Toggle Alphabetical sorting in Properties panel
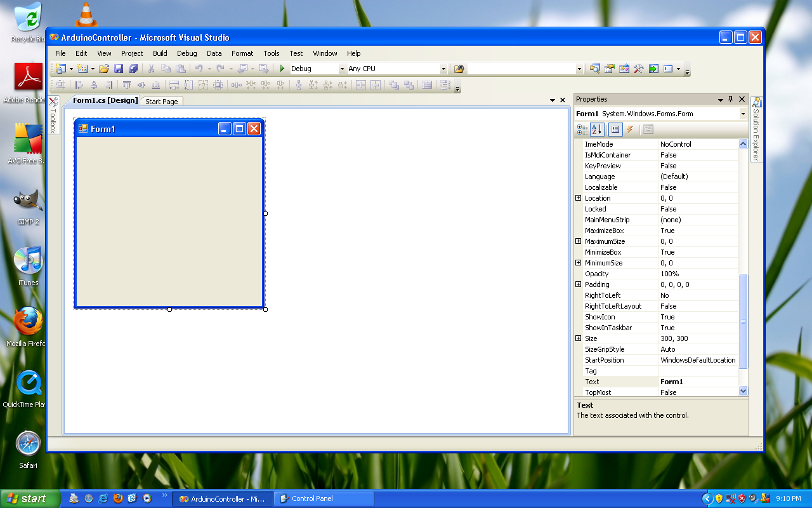The image size is (812, 508). [x=597, y=130]
